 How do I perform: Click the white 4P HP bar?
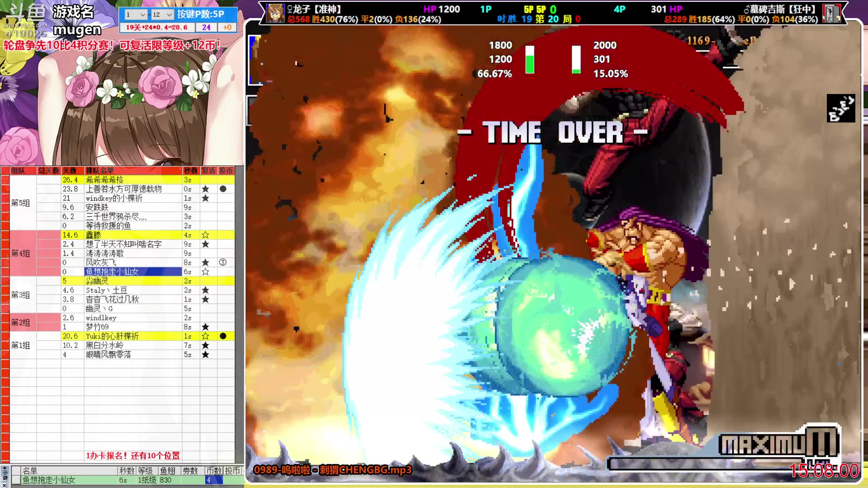(x=576, y=59)
